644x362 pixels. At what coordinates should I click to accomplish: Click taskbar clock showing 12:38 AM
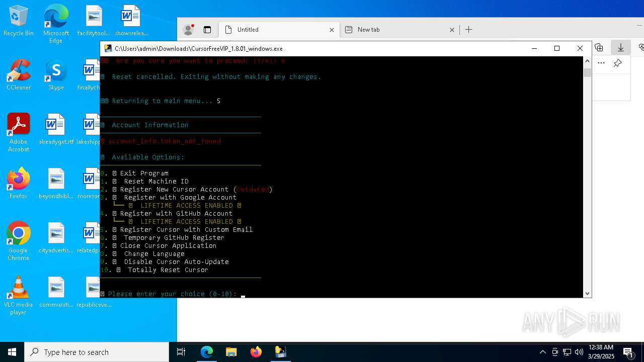click(600, 352)
